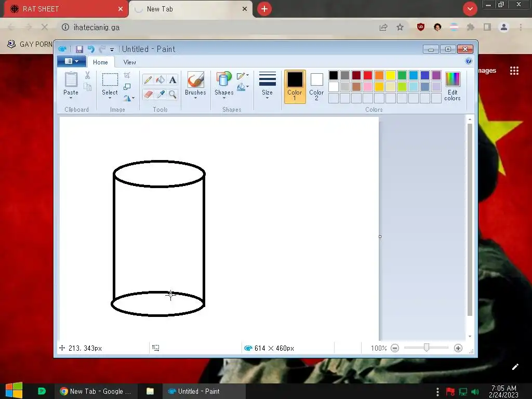532x399 pixels.
Task: Select the Pencil tool in Paint
Action: point(148,79)
